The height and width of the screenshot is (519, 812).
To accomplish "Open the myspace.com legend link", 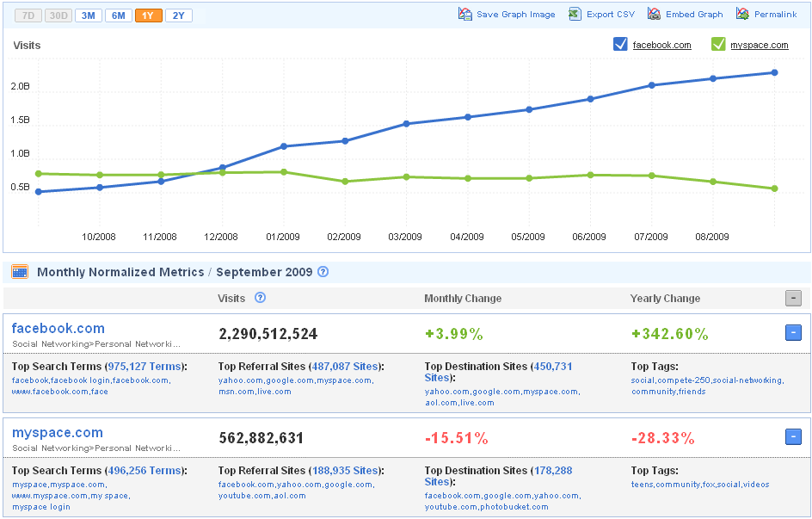I will (760, 45).
